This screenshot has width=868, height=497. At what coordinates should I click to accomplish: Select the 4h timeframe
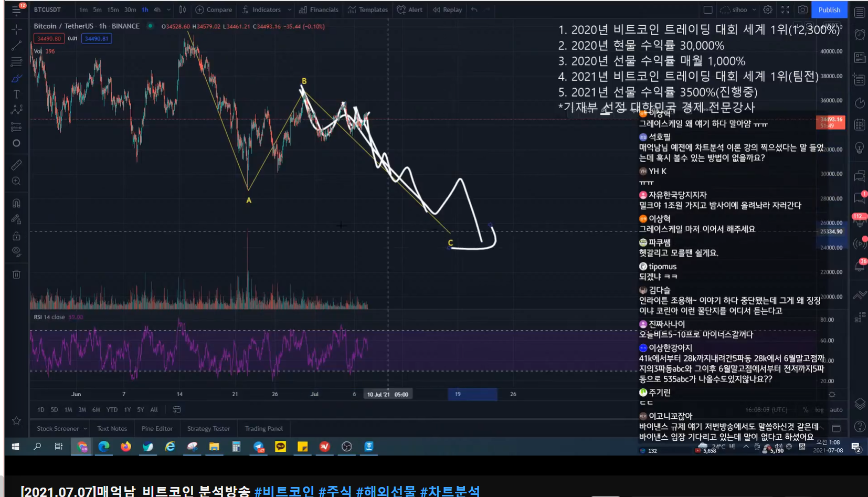[157, 10]
